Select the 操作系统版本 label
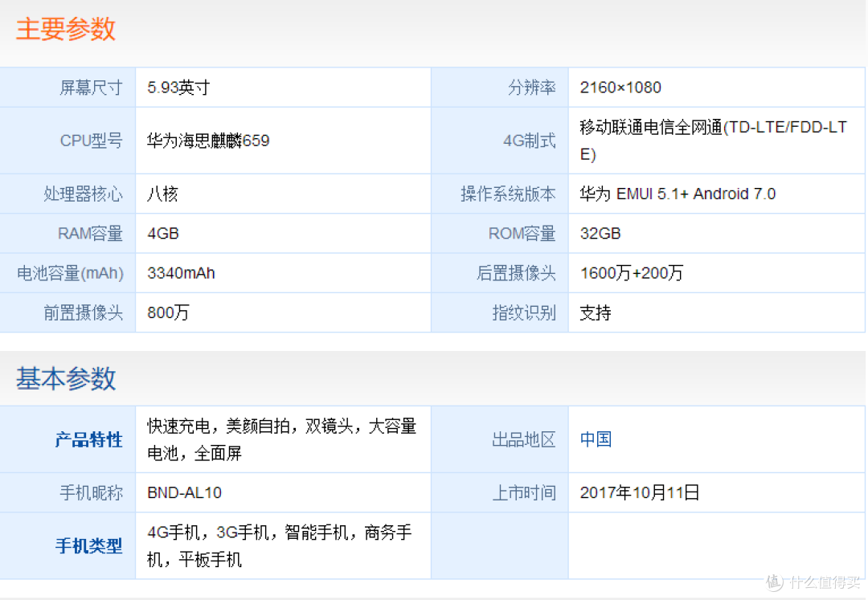The width and height of the screenshot is (868, 600). [508, 194]
